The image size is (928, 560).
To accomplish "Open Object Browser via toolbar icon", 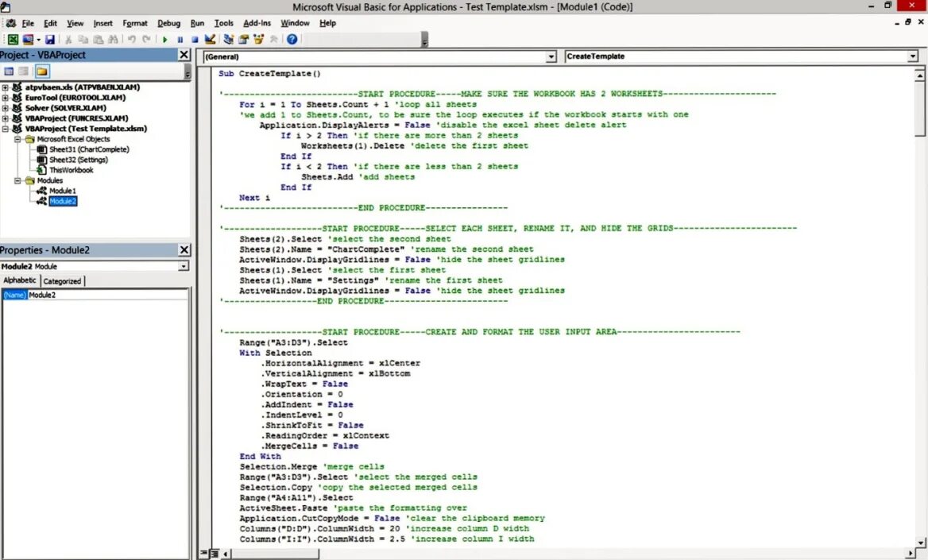I will (258, 39).
